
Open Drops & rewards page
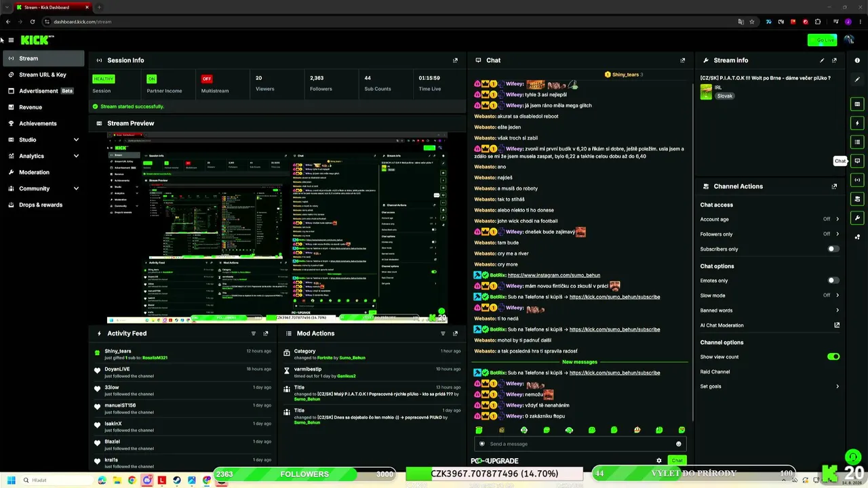coord(43,205)
